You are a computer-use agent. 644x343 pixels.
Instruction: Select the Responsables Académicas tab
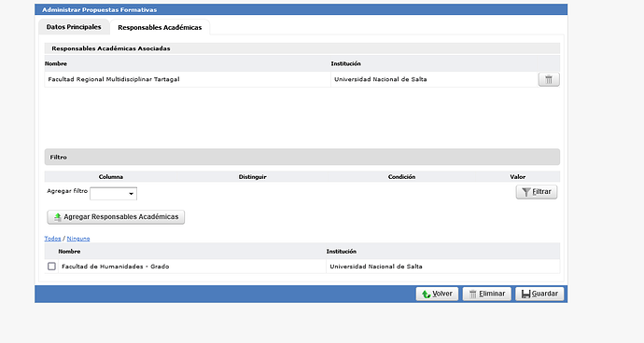[x=160, y=27]
